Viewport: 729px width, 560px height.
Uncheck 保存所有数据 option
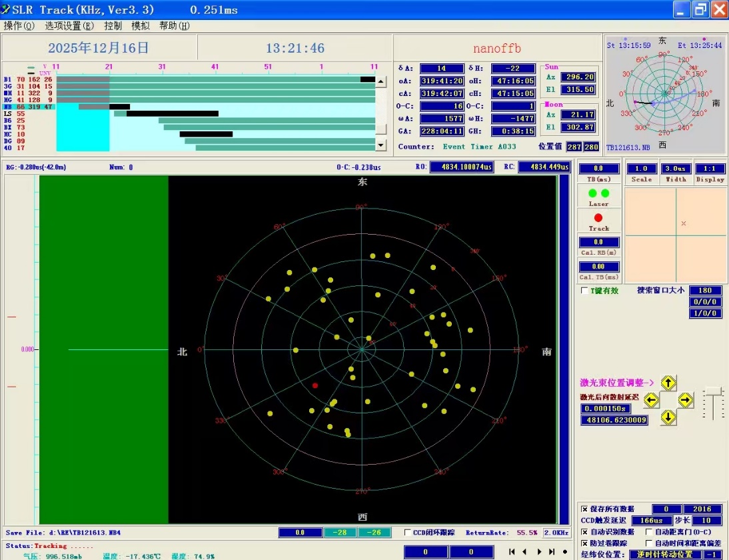[585, 509]
